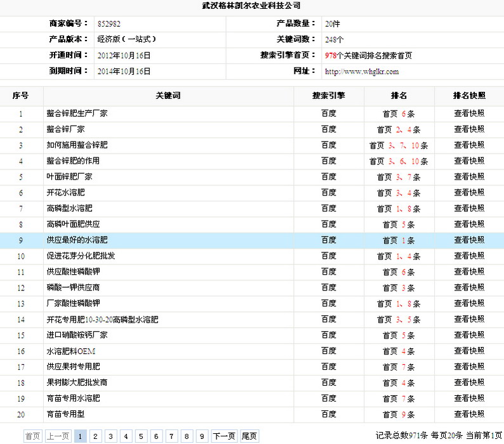
Task: Click the 首页 first page button
Action: [32, 436]
